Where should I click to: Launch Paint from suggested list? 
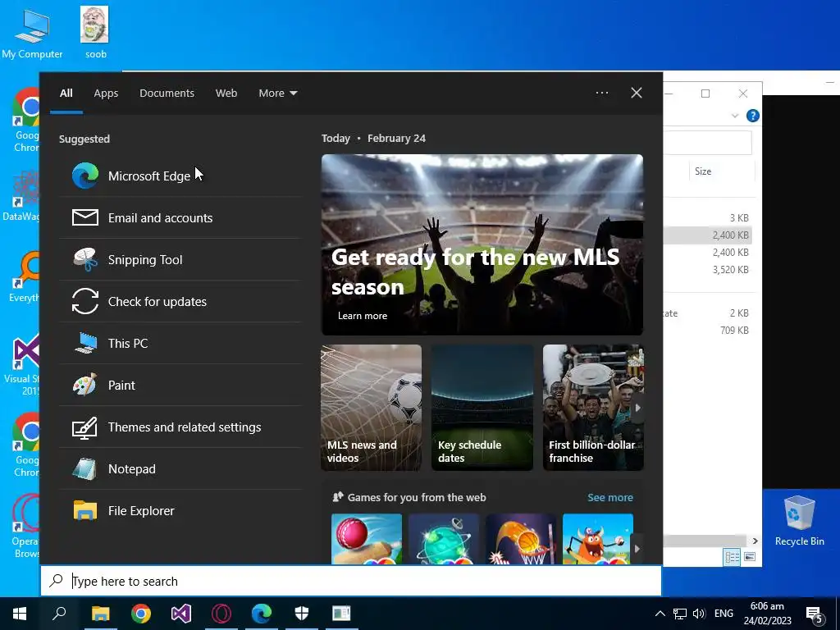(x=180, y=385)
